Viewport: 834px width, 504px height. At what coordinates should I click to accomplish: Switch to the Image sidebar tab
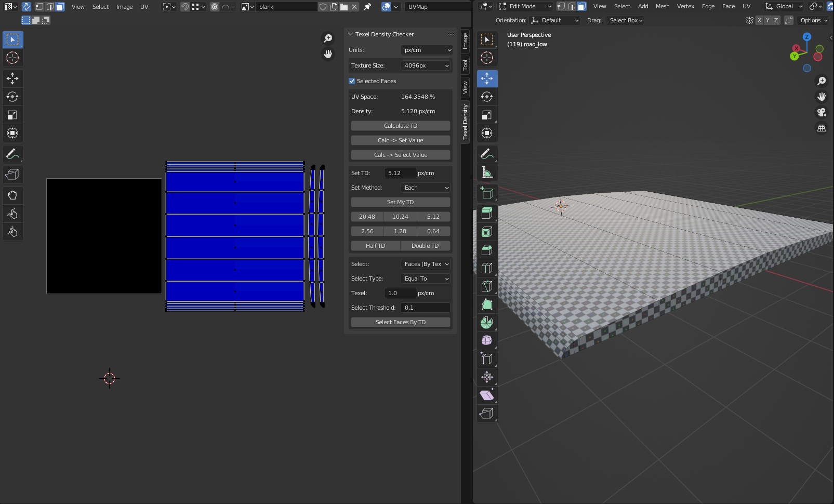point(465,42)
